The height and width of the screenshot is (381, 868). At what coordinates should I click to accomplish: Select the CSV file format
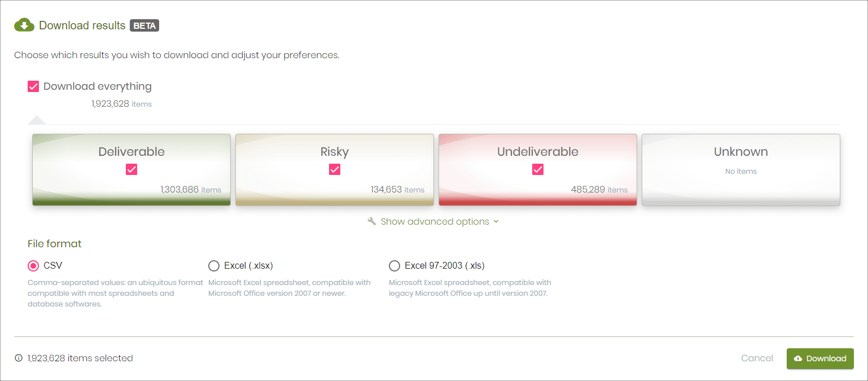33,265
